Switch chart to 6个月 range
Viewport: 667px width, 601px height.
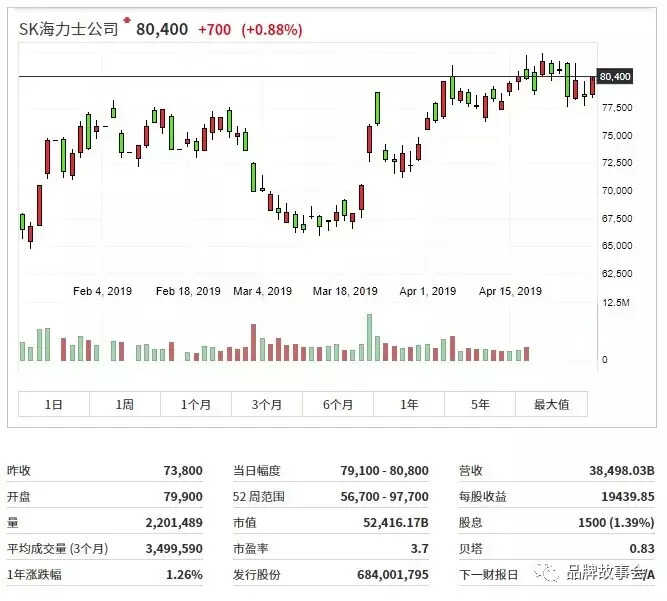tap(338, 404)
